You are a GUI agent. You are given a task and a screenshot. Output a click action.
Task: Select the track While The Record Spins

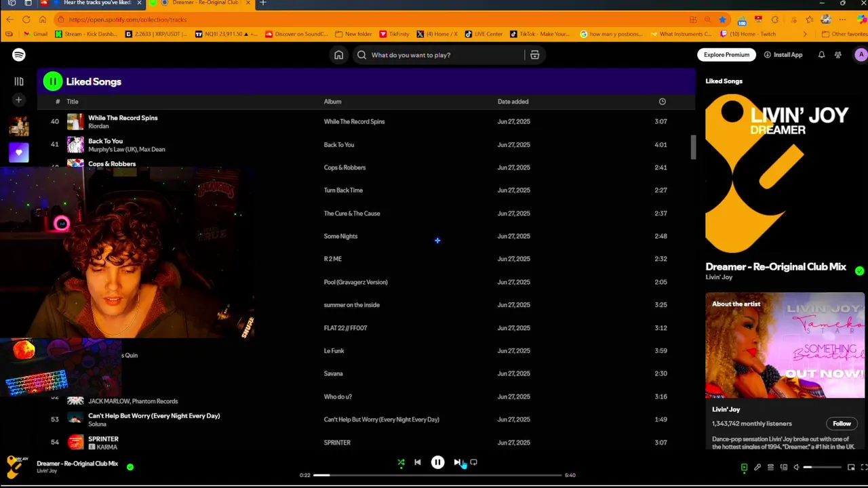pyautogui.click(x=123, y=118)
